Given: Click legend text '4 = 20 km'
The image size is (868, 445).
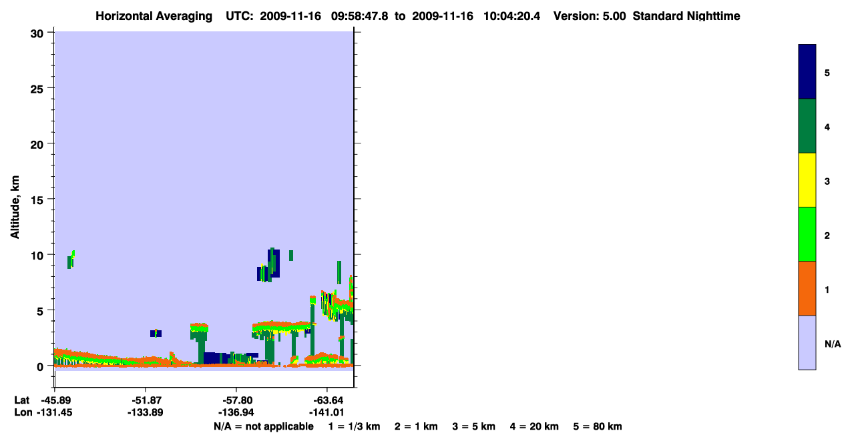Looking at the screenshot, I should tap(534, 426).
